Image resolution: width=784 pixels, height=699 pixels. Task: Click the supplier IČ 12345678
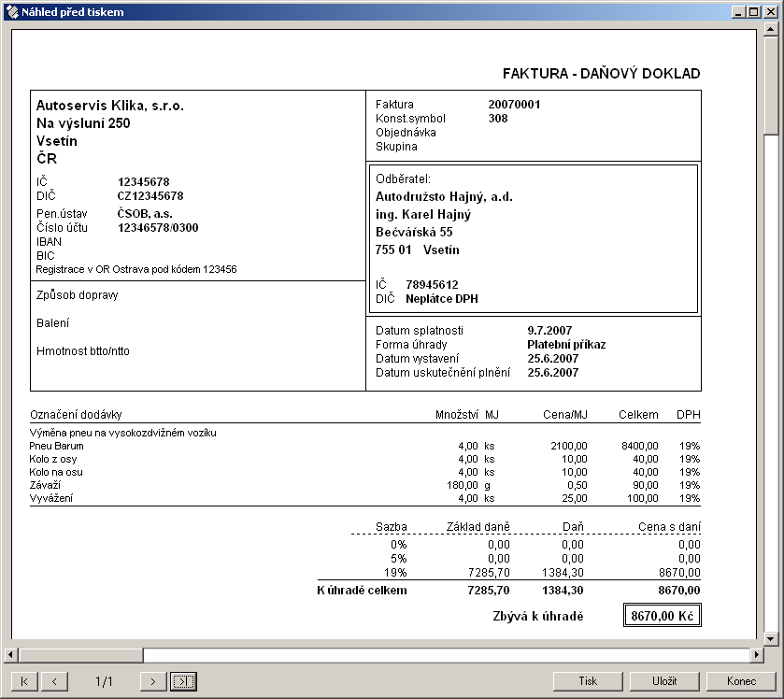(144, 182)
